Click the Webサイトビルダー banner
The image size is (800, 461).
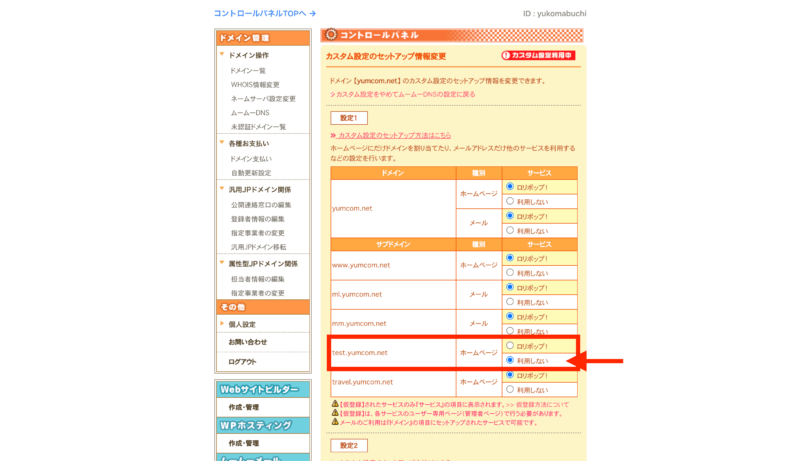(263, 389)
